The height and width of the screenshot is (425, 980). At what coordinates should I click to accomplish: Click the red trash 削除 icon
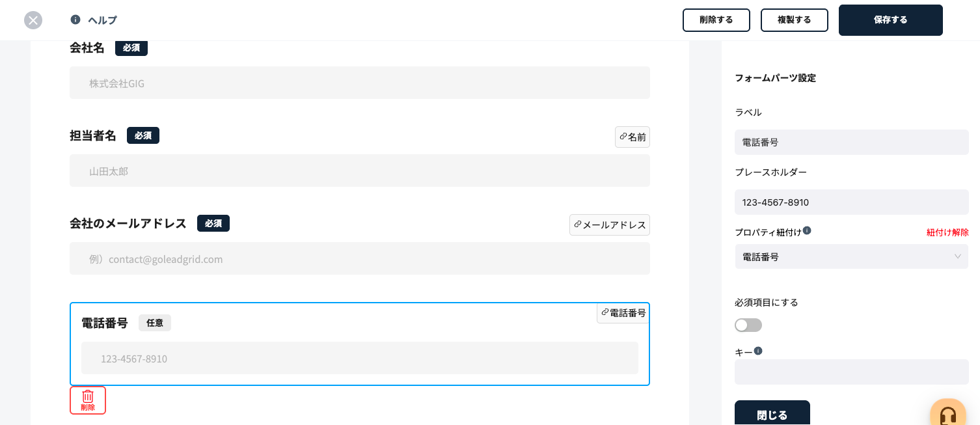point(88,400)
